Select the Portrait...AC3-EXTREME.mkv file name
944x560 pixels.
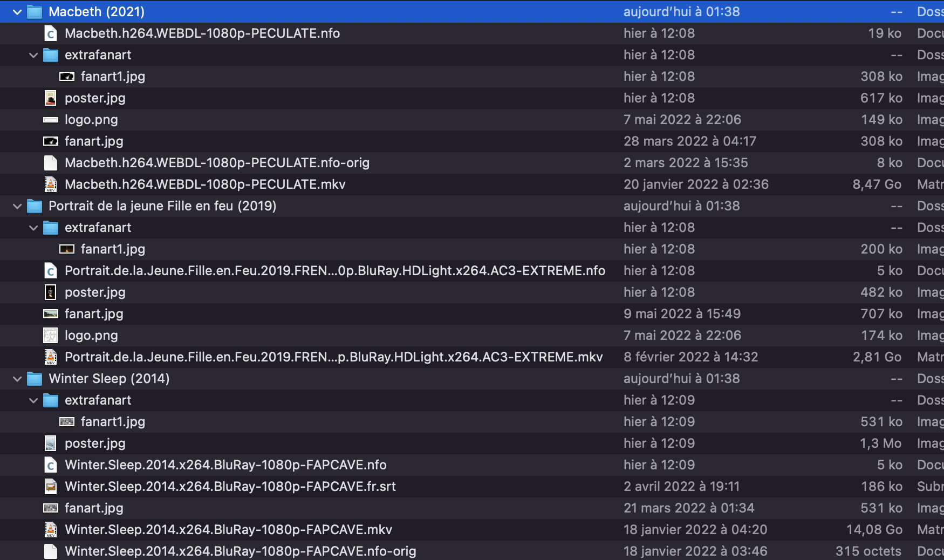coord(334,357)
